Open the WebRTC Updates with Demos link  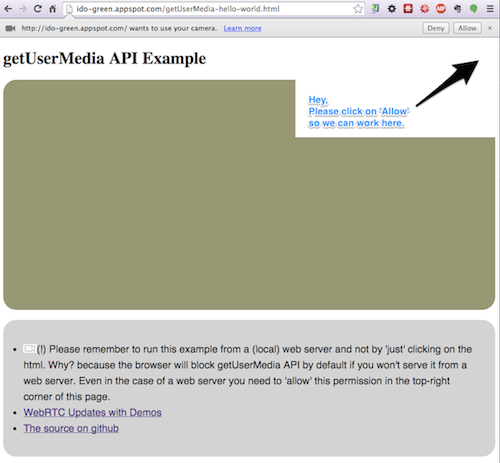click(x=92, y=412)
